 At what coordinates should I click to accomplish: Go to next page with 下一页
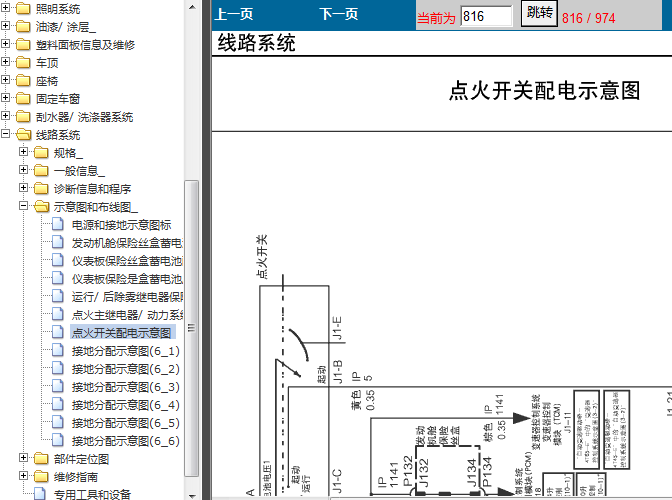339,14
